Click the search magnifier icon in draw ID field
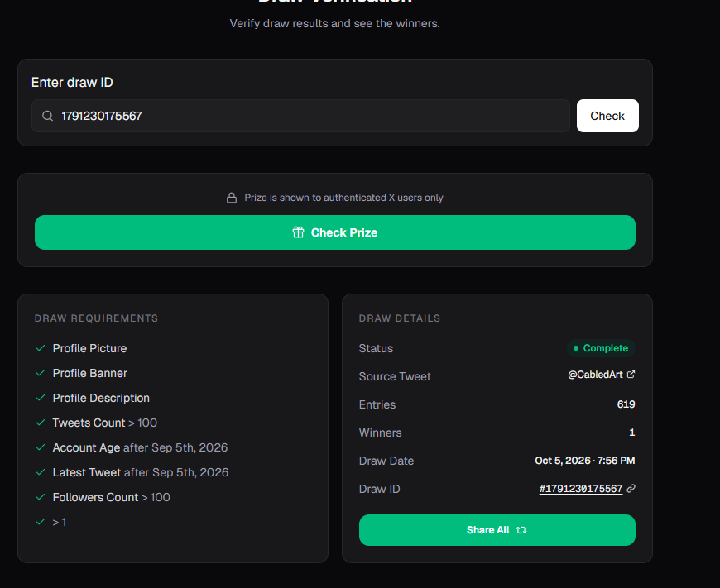This screenshot has width=720, height=588. [x=48, y=116]
